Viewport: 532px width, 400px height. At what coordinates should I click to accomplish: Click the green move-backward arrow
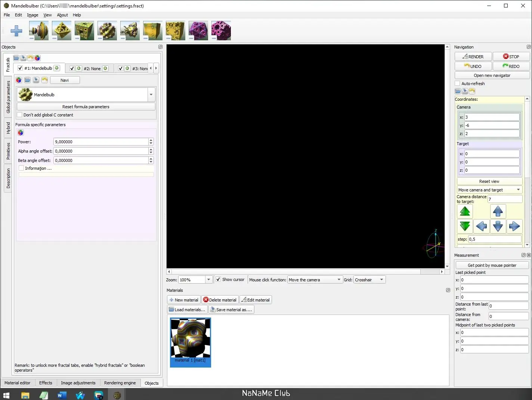(x=465, y=226)
